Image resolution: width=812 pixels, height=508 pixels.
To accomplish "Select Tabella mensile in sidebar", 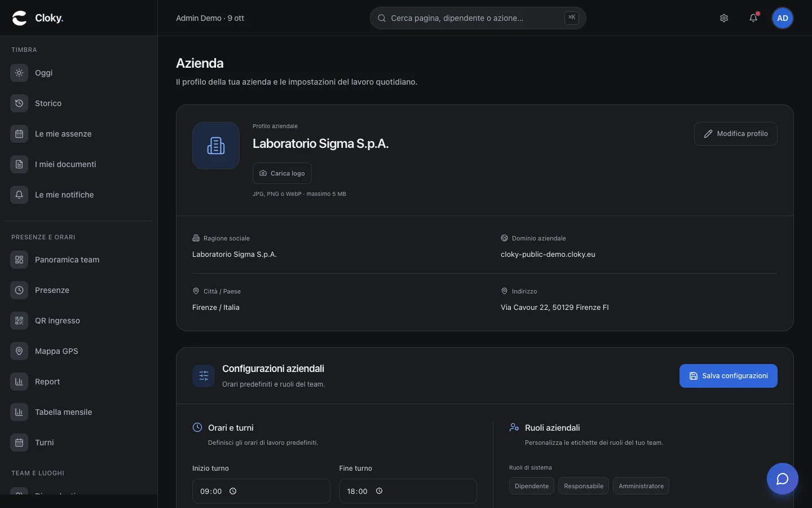I will 78,412.
